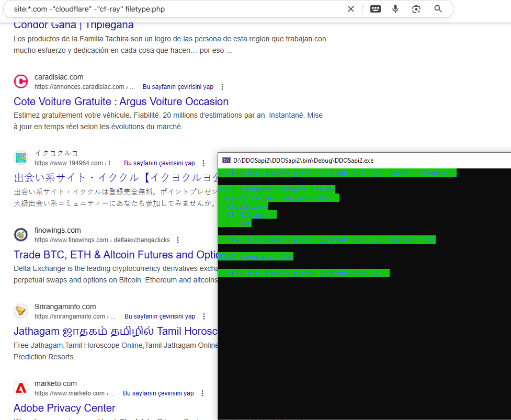Translate the 194964.com page link

pyautogui.click(x=160, y=163)
